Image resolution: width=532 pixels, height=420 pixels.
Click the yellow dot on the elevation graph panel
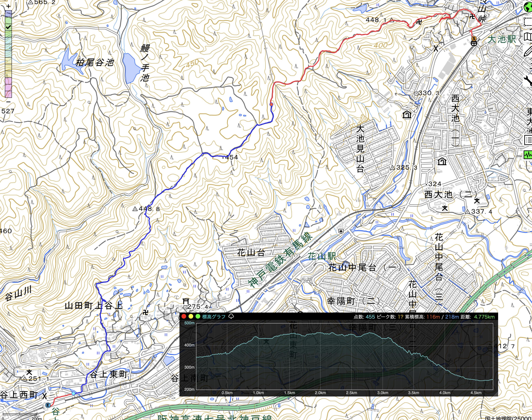click(191, 316)
